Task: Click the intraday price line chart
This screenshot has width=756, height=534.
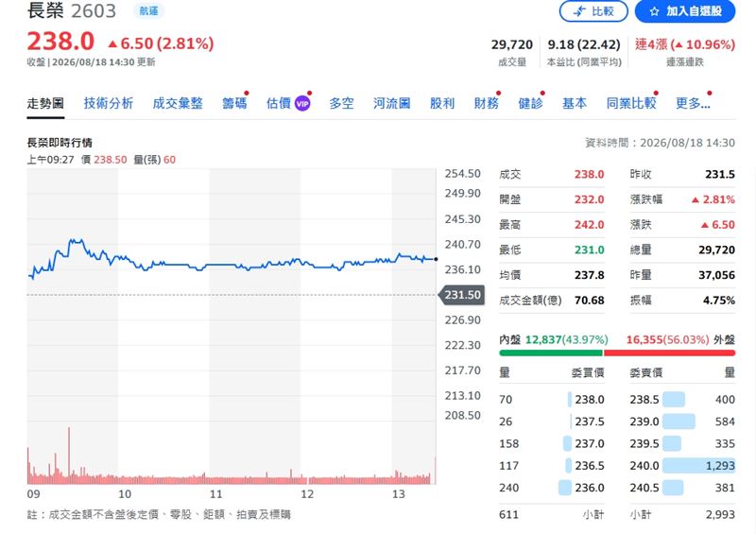Action: [x=232, y=261]
